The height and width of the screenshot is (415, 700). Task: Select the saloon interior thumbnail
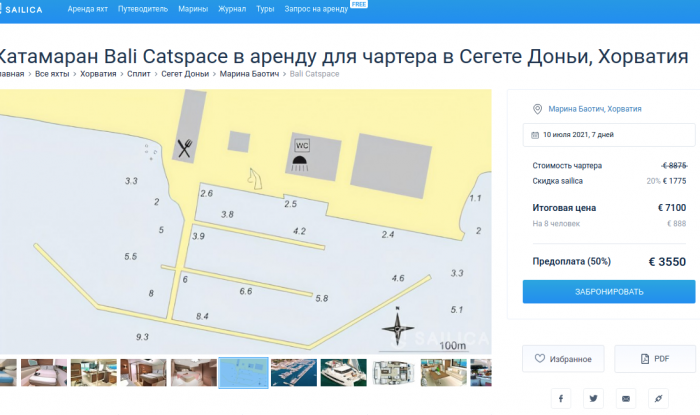(444, 373)
